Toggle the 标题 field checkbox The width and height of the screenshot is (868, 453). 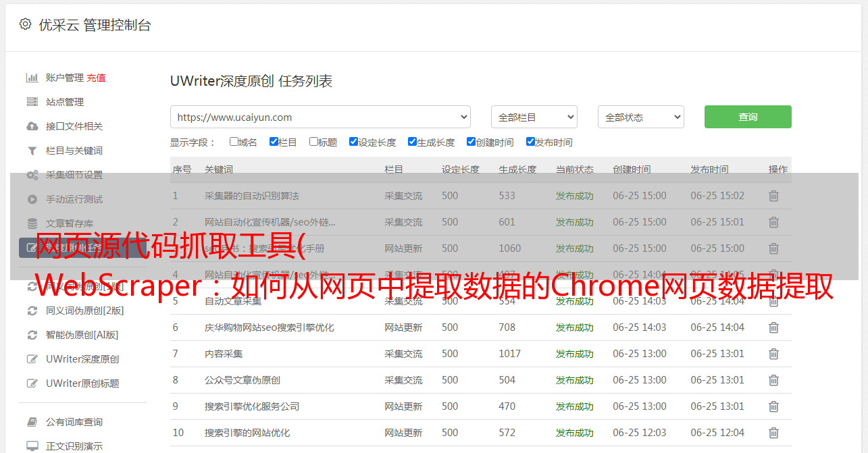coord(313,142)
